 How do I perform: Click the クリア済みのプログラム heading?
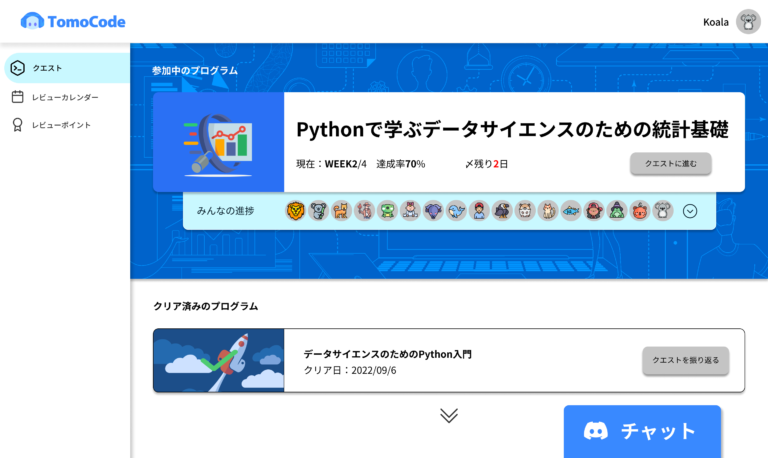click(x=206, y=306)
